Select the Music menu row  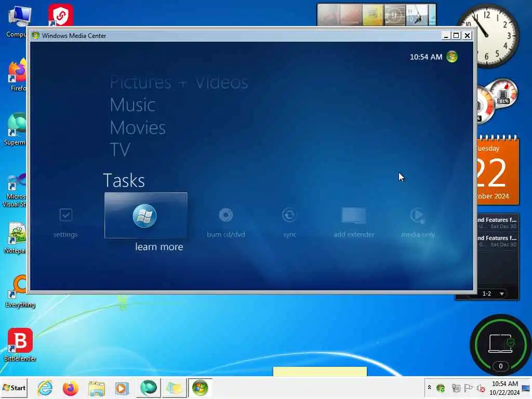(132, 105)
